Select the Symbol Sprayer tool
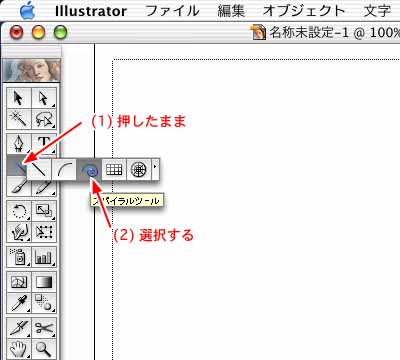 [19, 257]
